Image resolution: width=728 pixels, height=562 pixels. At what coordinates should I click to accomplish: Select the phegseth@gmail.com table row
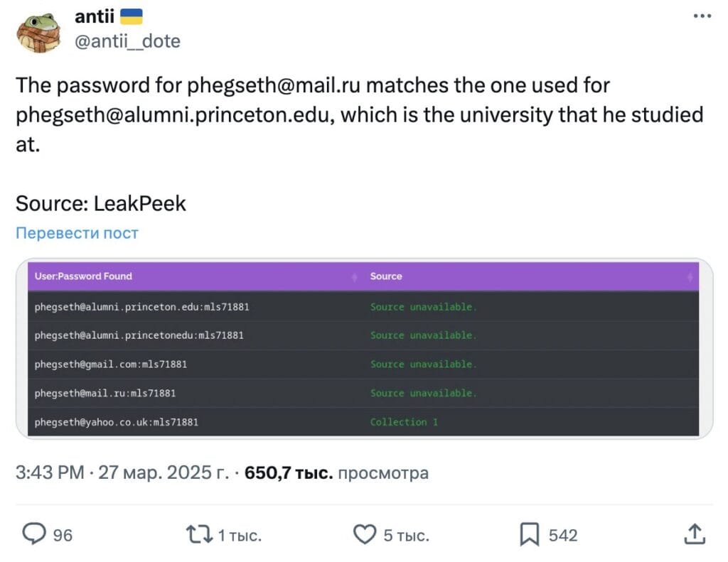pyautogui.click(x=363, y=364)
